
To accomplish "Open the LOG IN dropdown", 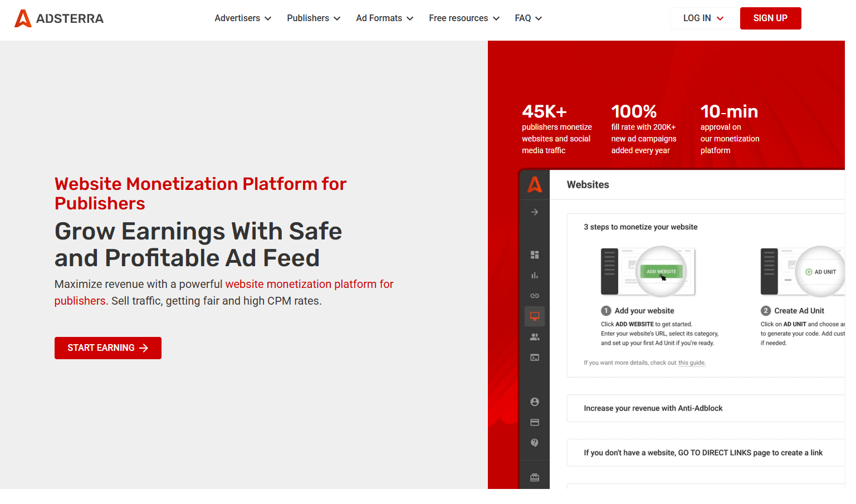I will click(703, 18).
